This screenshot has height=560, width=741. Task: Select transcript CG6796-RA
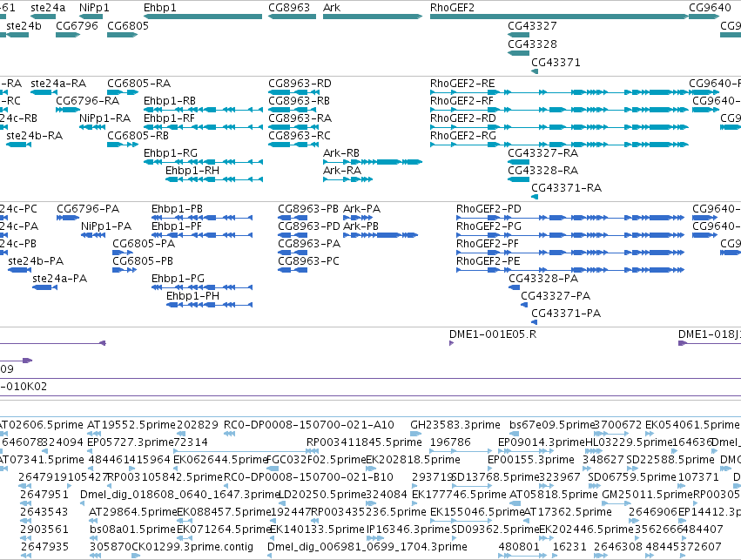(x=68, y=110)
